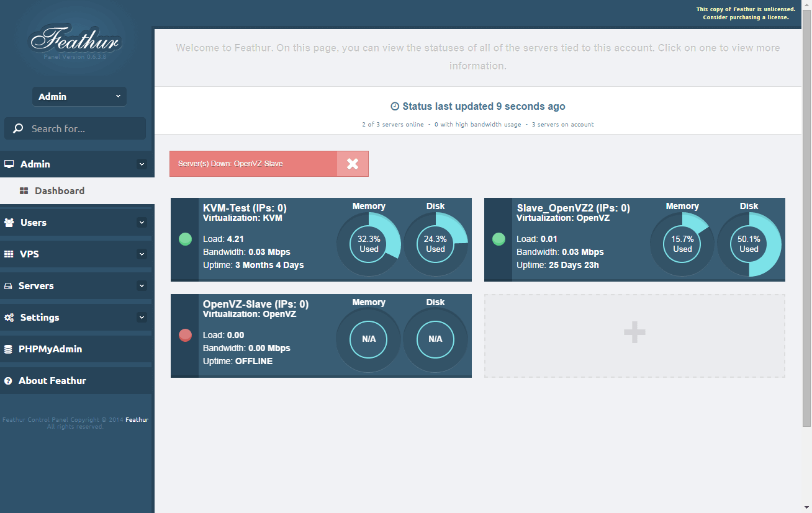The image size is (812, 513).
Task: Click the plus placeholder to add a server
Action: (634, 332)
